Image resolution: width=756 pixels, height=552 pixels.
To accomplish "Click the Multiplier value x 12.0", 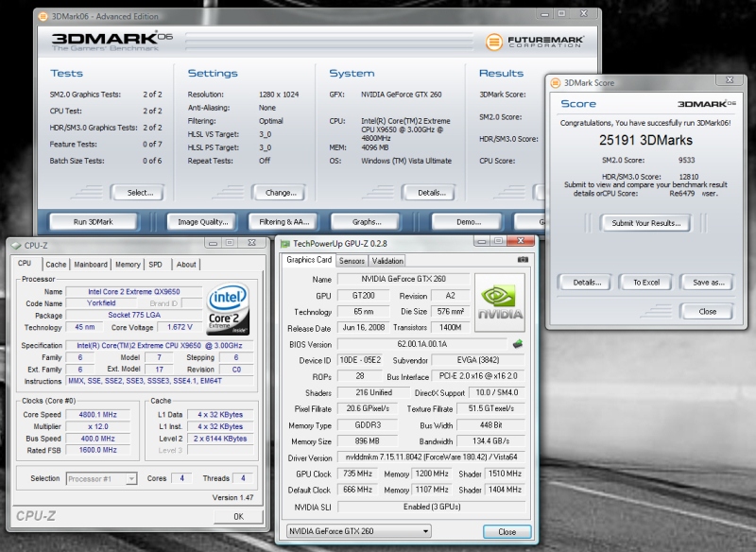I will click(98, 426).
